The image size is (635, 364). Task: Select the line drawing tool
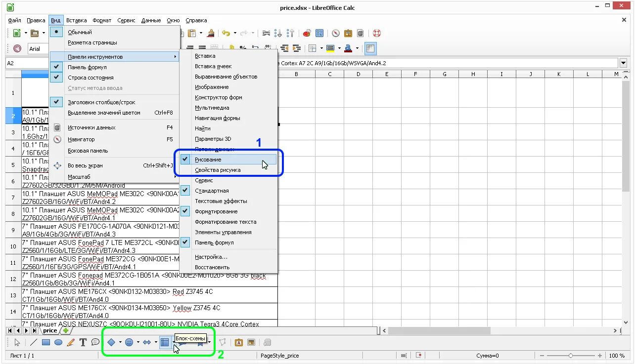pos(34,342)
